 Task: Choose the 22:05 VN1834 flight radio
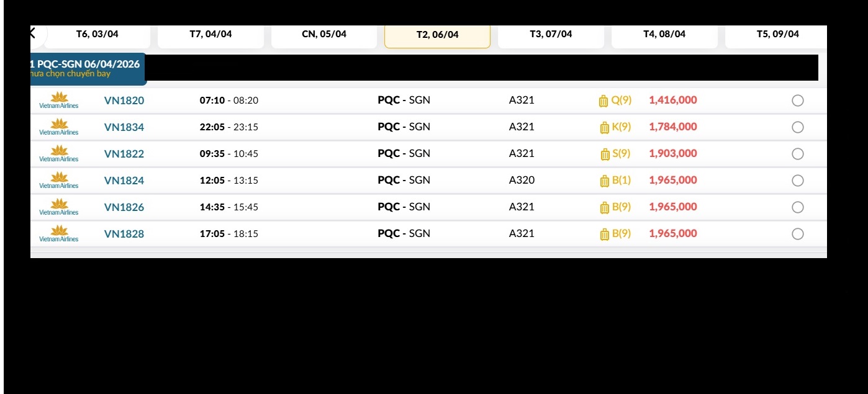[798, 127]
